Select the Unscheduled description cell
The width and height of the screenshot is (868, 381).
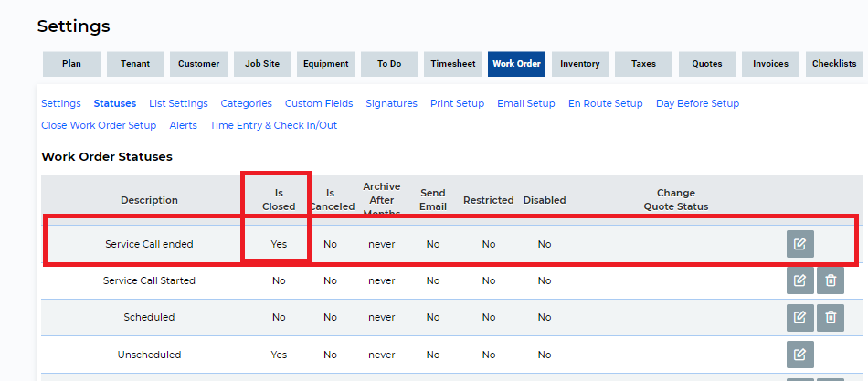[150, 355]
